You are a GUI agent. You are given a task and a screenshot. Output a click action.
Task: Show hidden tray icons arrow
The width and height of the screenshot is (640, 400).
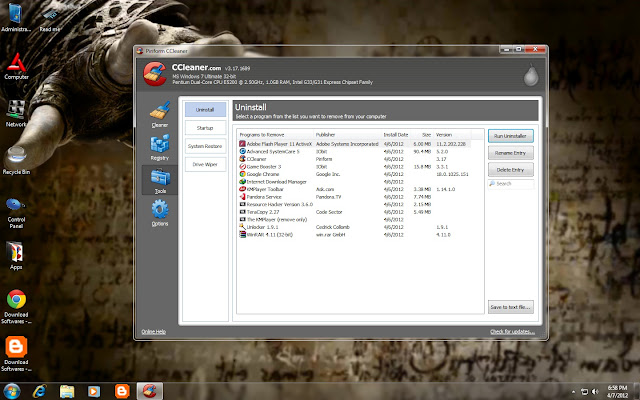(x=573, y=391)
